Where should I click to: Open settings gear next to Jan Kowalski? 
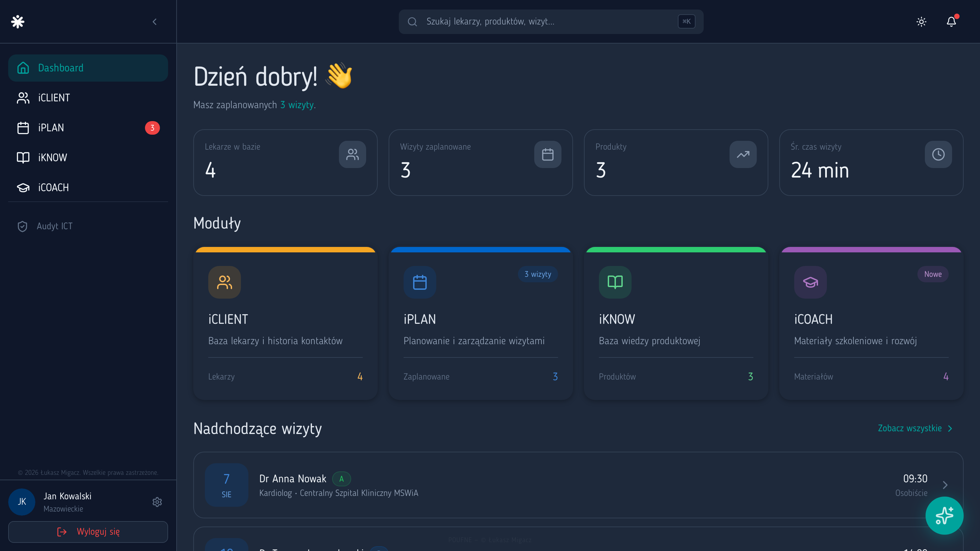(x=157, y=502)
